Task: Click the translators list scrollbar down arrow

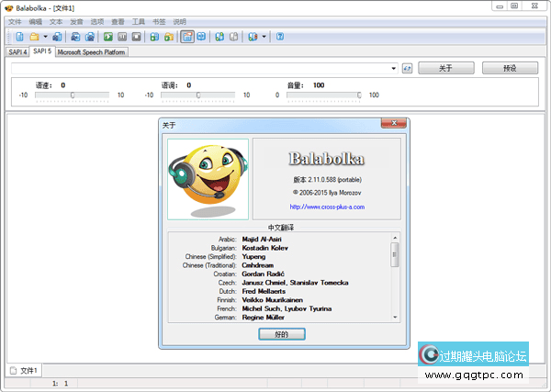Action: [396, 315]
